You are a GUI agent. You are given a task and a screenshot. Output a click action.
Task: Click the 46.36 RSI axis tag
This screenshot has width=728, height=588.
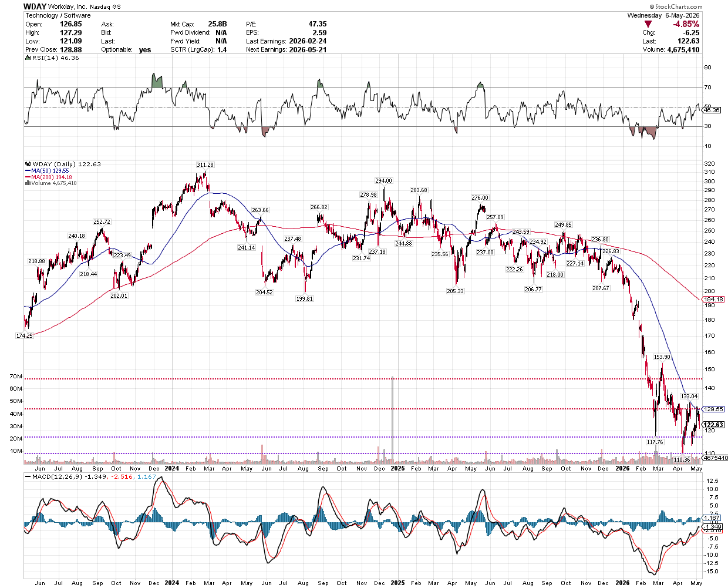(712, 110)
